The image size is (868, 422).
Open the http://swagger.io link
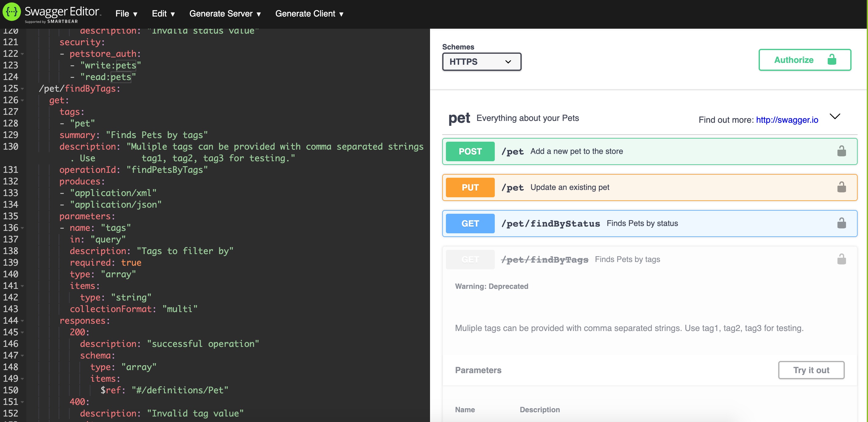[x=787, y=120]
